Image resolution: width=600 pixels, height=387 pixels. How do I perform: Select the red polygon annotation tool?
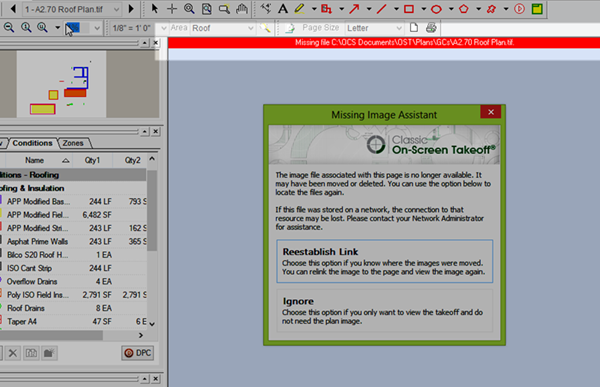pyautogui.click(x=464, y=8)
